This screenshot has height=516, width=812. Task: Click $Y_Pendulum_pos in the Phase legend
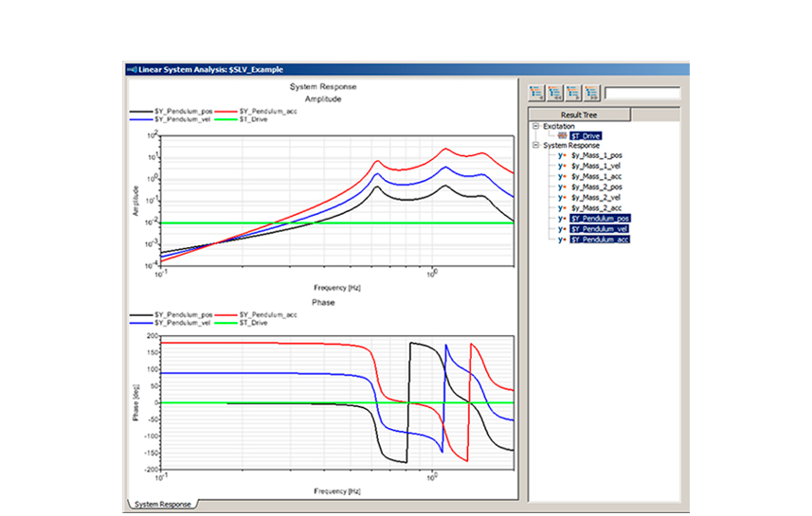click(x=183, y=314)
